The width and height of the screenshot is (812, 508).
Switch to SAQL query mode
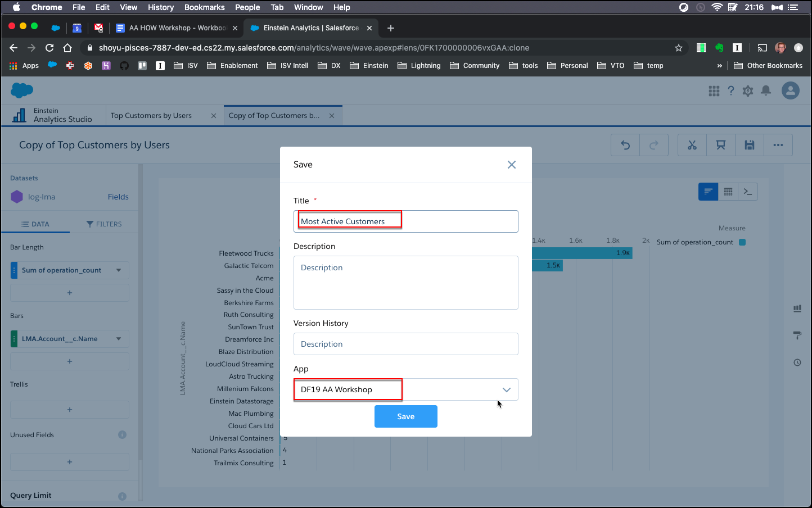click(x=748, y=192)
